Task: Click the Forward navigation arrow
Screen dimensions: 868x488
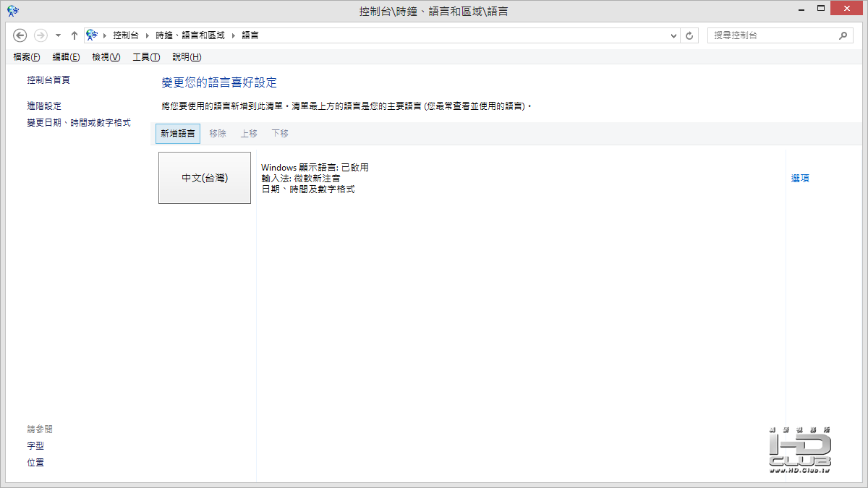Action: point(41,35)
